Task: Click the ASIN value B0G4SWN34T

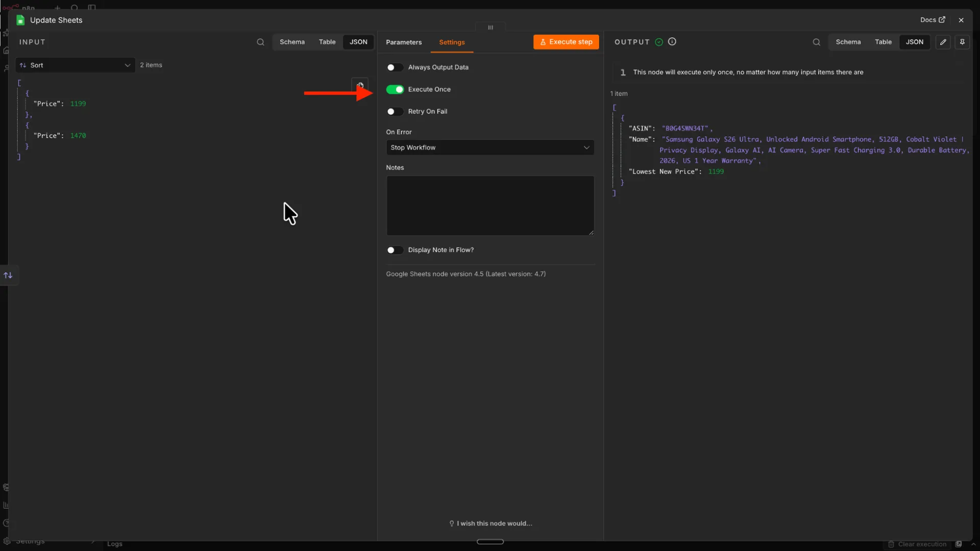Action: pos(685,129)
